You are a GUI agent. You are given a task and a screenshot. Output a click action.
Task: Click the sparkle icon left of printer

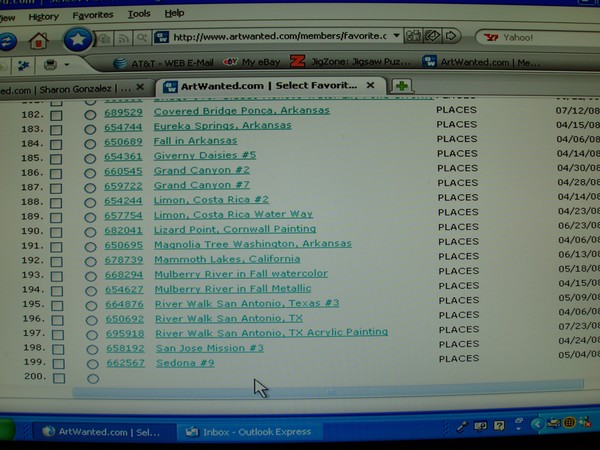pos(24,66)
